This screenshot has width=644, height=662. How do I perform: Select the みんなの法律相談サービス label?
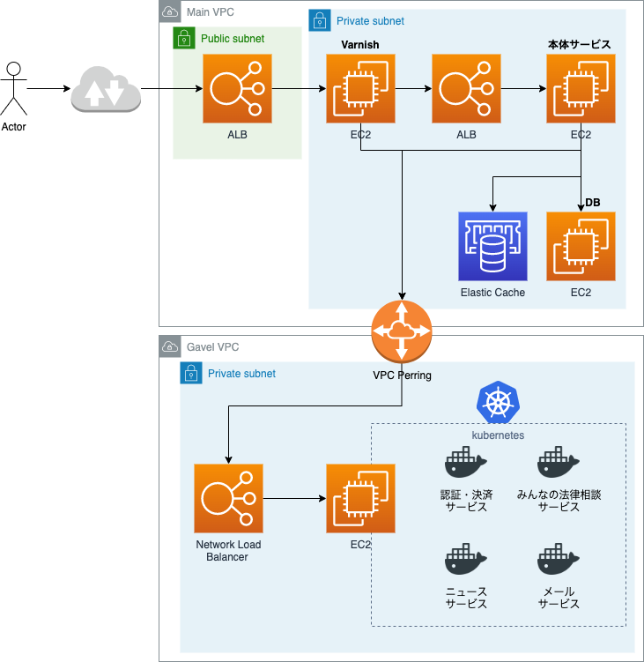[559, 501]
